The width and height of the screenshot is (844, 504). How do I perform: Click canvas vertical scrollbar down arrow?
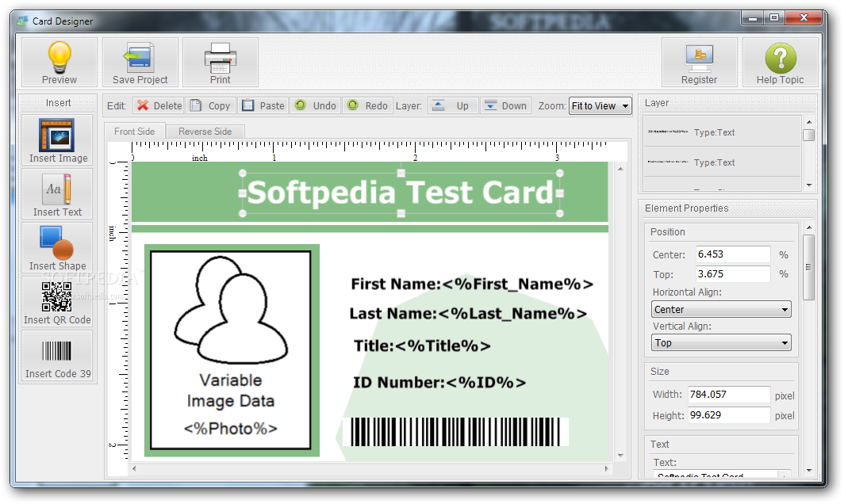click(620, 456)
